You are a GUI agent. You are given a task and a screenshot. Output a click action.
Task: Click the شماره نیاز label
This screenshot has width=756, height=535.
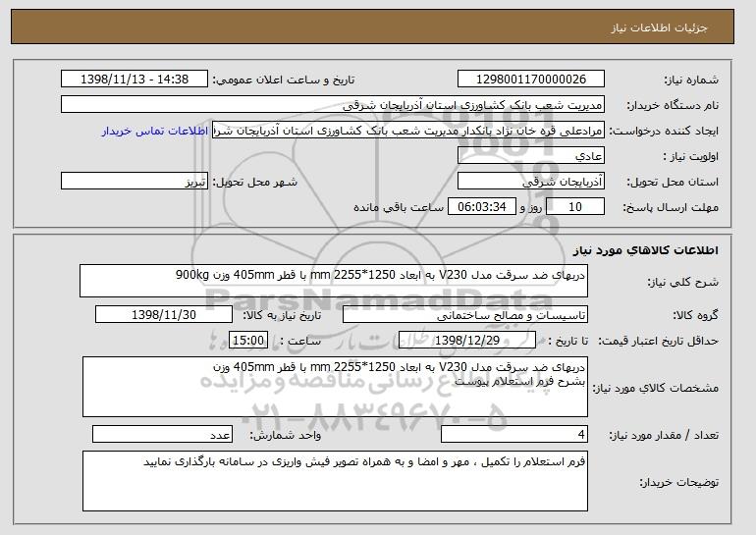tap(691, 80)
